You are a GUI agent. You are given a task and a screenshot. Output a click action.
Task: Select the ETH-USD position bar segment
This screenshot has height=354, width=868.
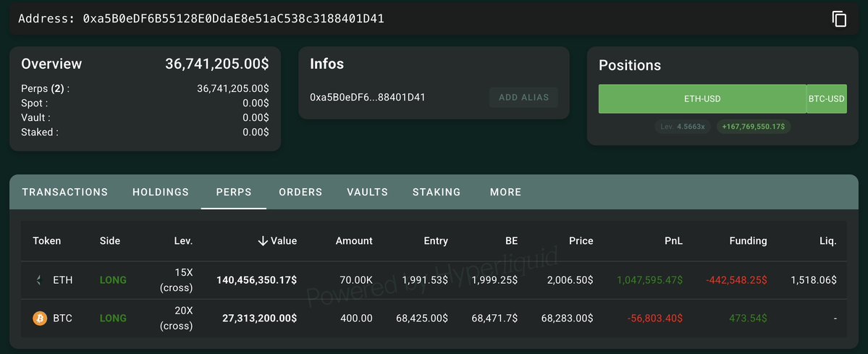click(x=702, y=99)
